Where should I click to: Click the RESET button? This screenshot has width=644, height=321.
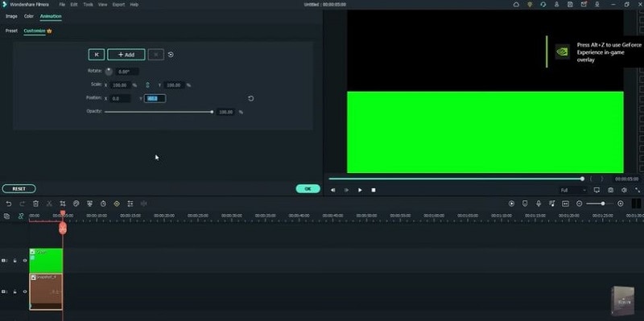coord(19,189)
